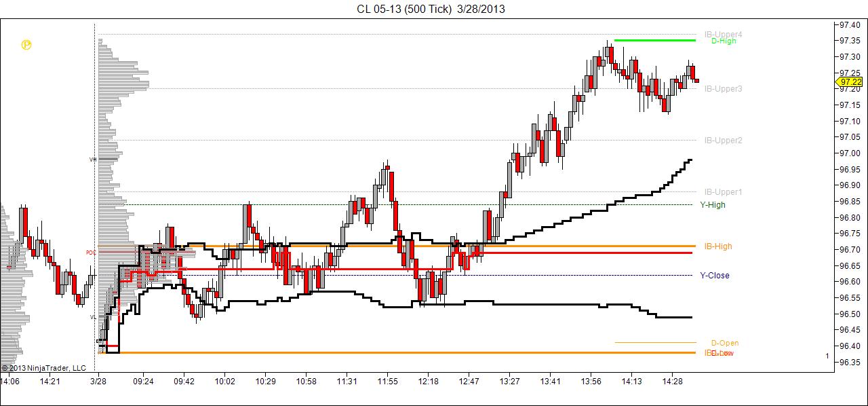
Task: Click the 96.80 price on the axis
Action: tap(849, 217)
